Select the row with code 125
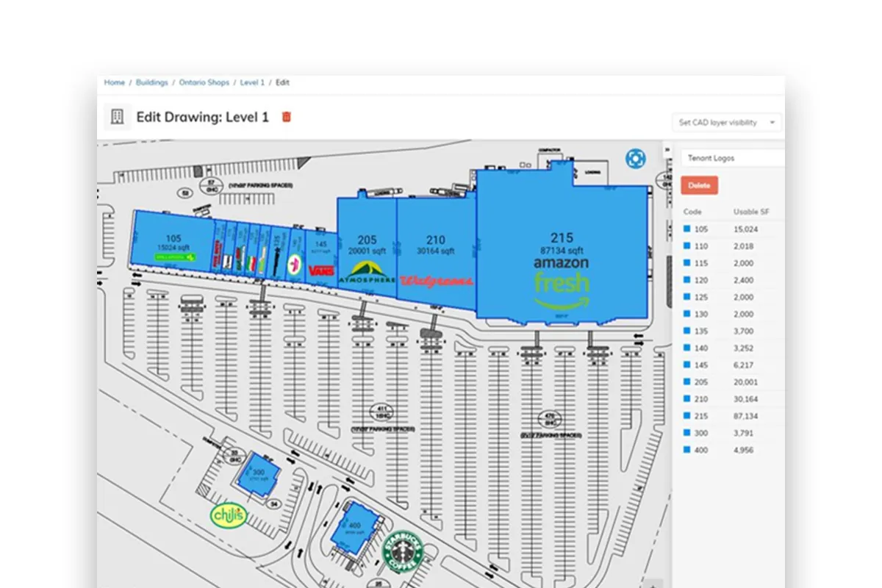This screenshot has height=588, width=882. pyautogui.click(x=733, y=297)
